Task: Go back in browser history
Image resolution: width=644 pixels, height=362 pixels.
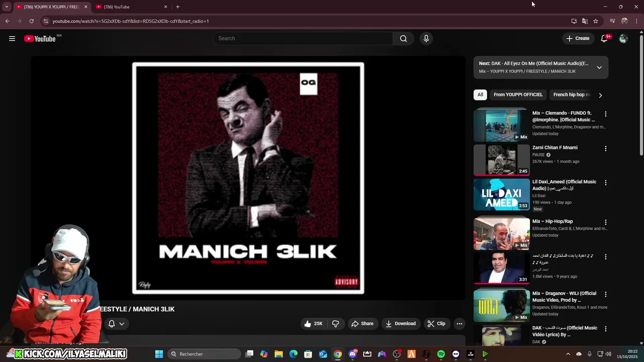Action: 7,21
